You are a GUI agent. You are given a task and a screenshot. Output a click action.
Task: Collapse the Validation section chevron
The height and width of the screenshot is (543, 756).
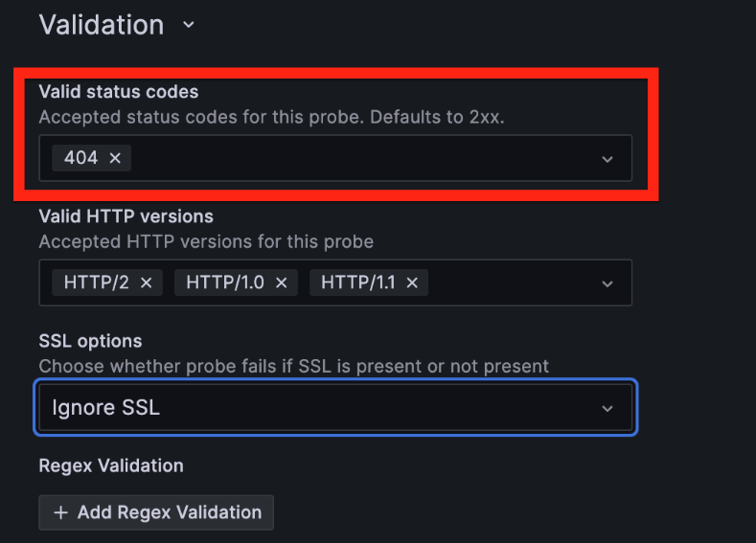189,25
